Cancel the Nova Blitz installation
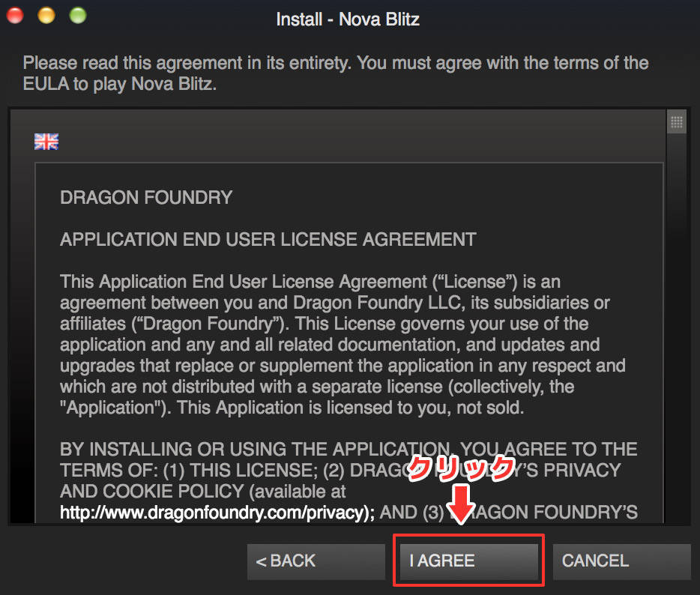 tap(621, 561)
